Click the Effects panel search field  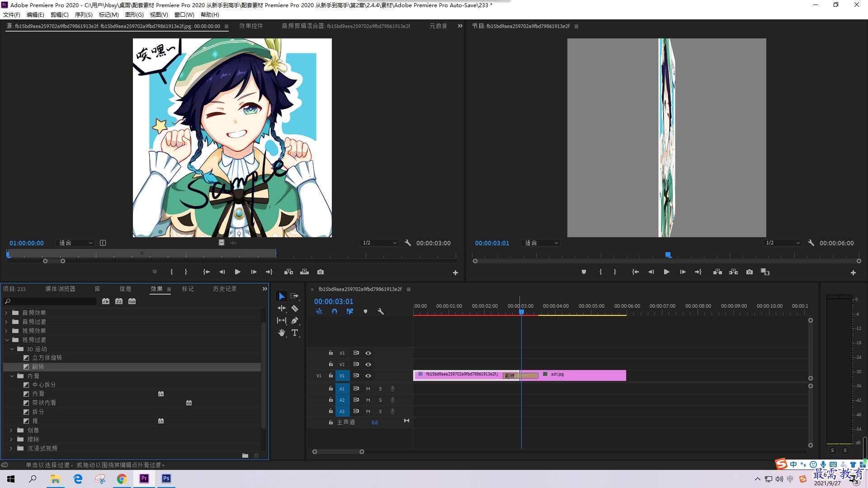(x=50, y=301)
